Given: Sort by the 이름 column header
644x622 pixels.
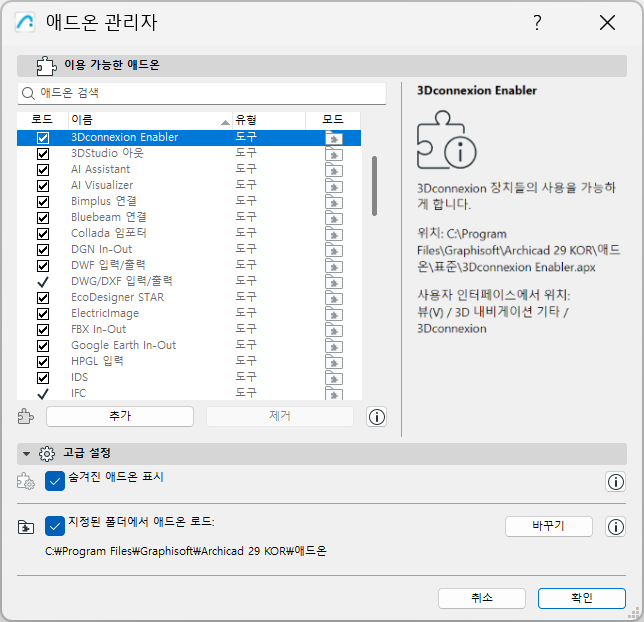Looking at the screenshot, I should pos(150,120).
